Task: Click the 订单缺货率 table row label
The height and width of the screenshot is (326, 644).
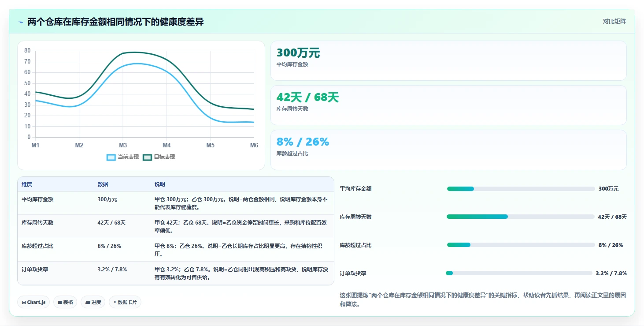Action: [x=35, y=270]
